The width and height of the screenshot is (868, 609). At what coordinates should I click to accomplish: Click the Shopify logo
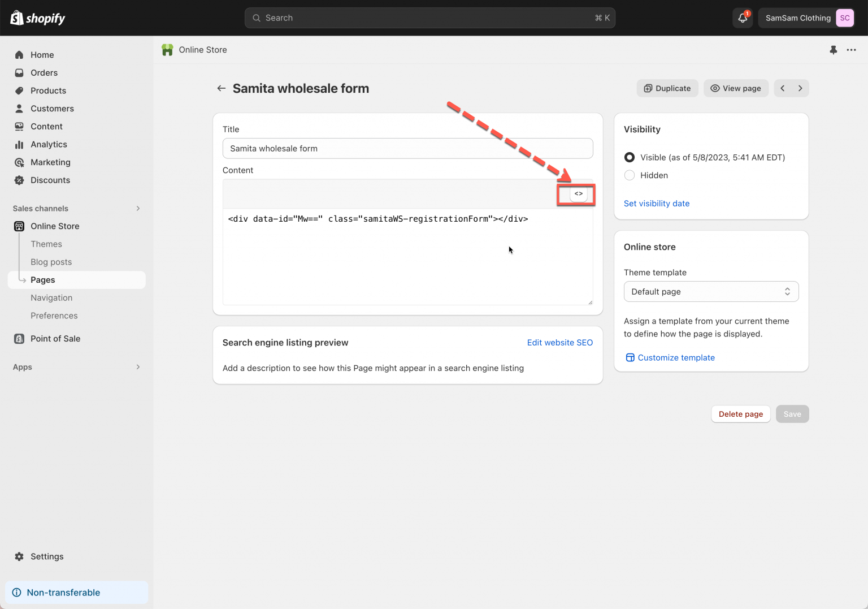(38, 18)
